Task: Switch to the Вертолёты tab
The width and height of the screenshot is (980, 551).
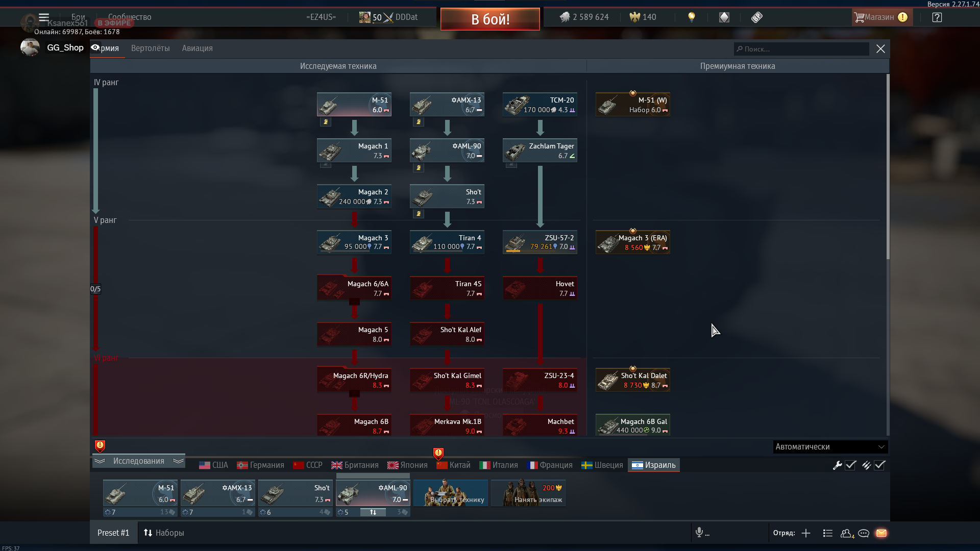Action: (150, 48)
